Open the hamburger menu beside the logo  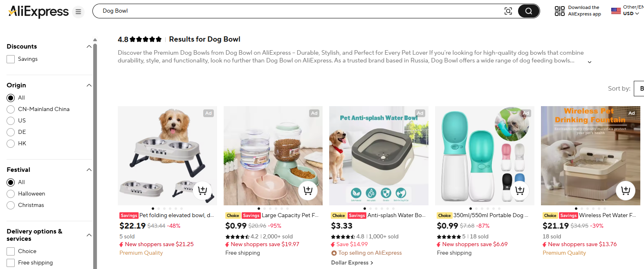click(x=78, y=11)
